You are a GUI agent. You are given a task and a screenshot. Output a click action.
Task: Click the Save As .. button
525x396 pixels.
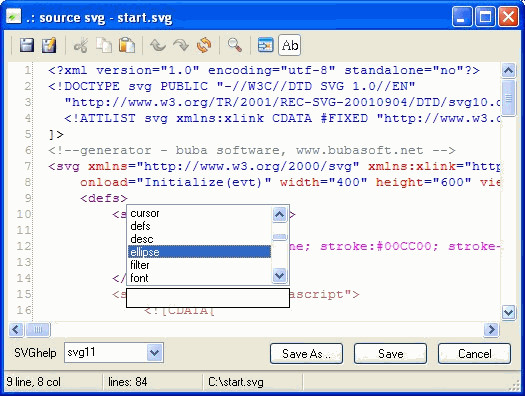pos(306,353)
